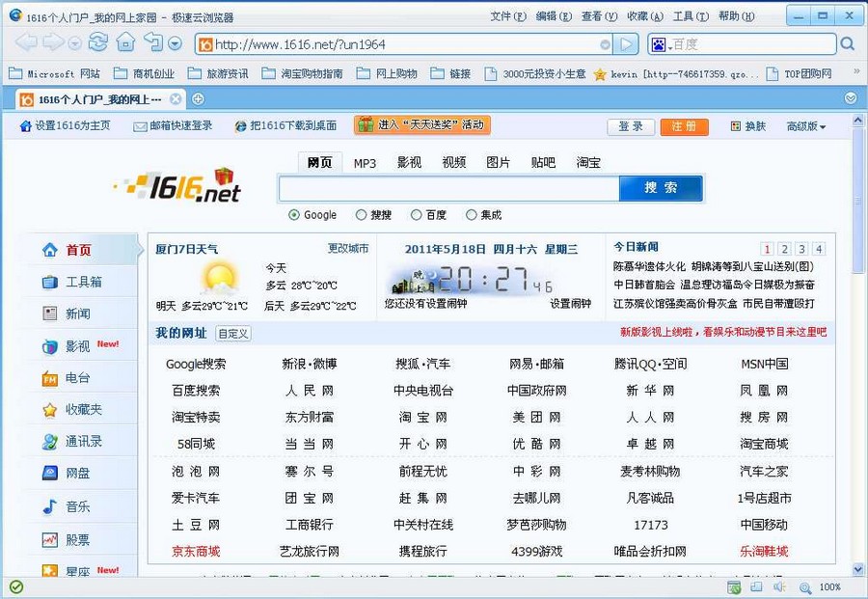Open the 影视 sidebar item
Image resolution: width=868 pixels, height=599 pixels.
[81, 346]
